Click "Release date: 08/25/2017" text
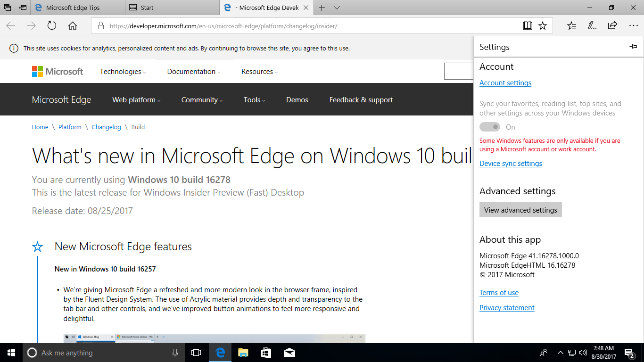The image size is (644, 362). (x=83, y=211)
